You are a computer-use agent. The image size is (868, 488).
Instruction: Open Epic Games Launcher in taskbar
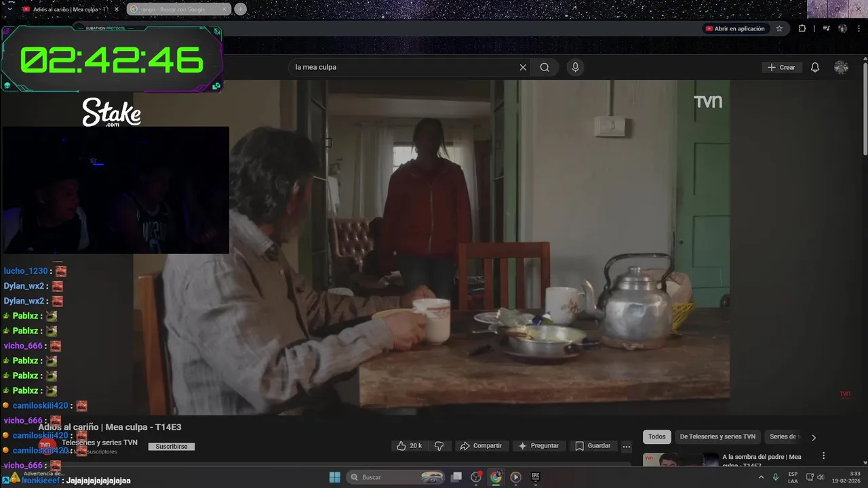(x=536, y=477)
